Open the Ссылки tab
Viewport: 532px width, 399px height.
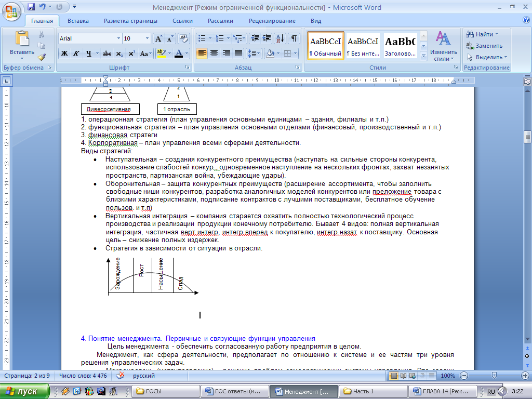[x=182, y=21]
